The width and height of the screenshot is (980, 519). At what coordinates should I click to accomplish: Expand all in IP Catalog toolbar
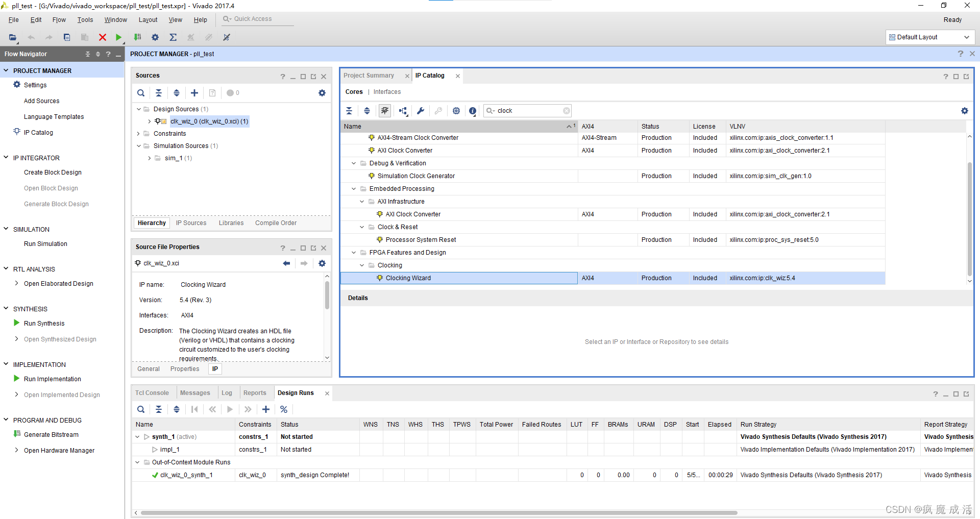tap(367, 111)
